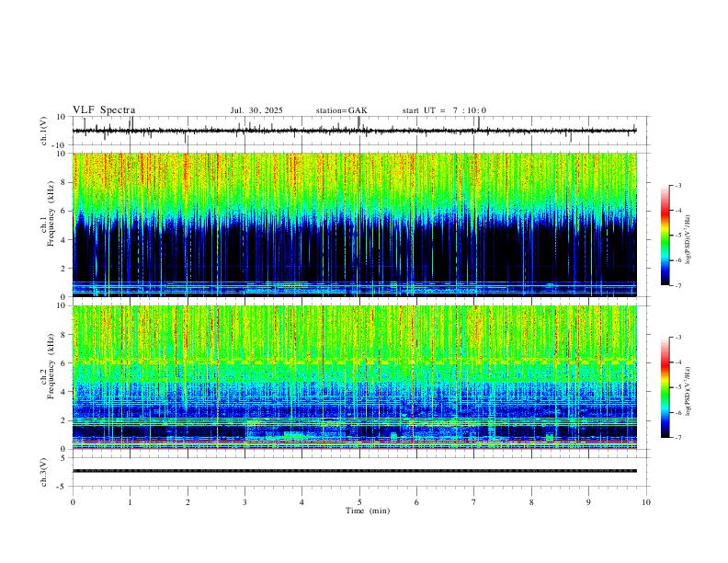
Task: Click the "7" minute tick label
Action: pyautogui.click(x=474, y=502)
